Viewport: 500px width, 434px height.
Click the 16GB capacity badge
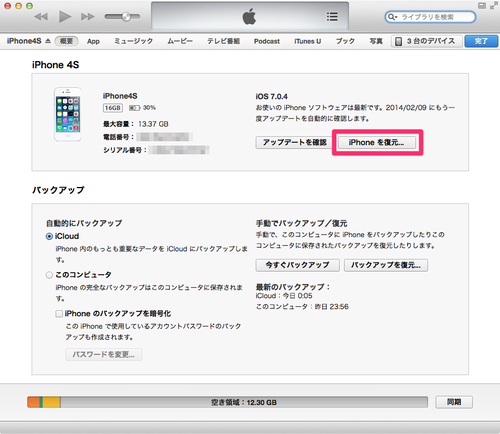point(113,108)
